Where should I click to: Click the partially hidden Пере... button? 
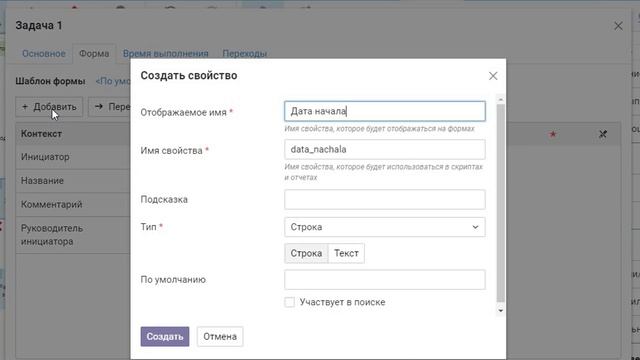point(110,107)
